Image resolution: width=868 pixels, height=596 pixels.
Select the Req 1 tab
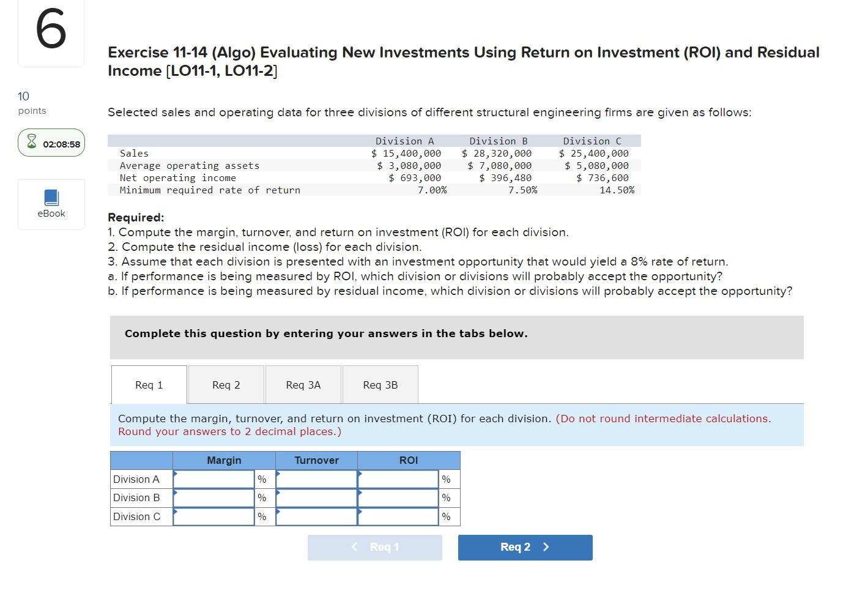pos(149,384)
